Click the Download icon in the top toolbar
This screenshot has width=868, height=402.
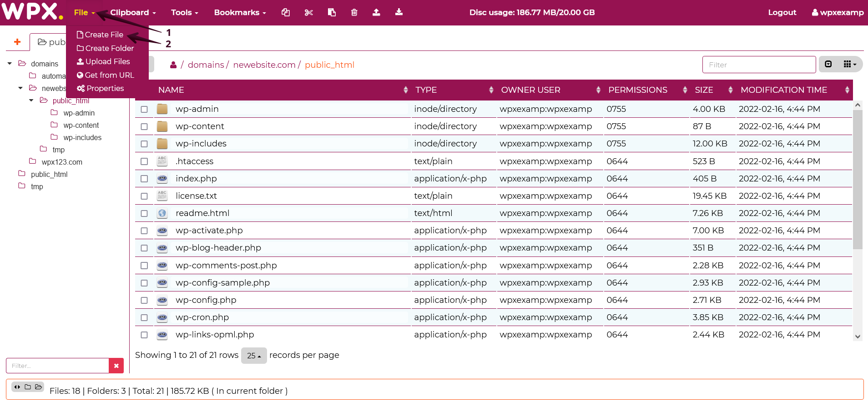point(399,12)
